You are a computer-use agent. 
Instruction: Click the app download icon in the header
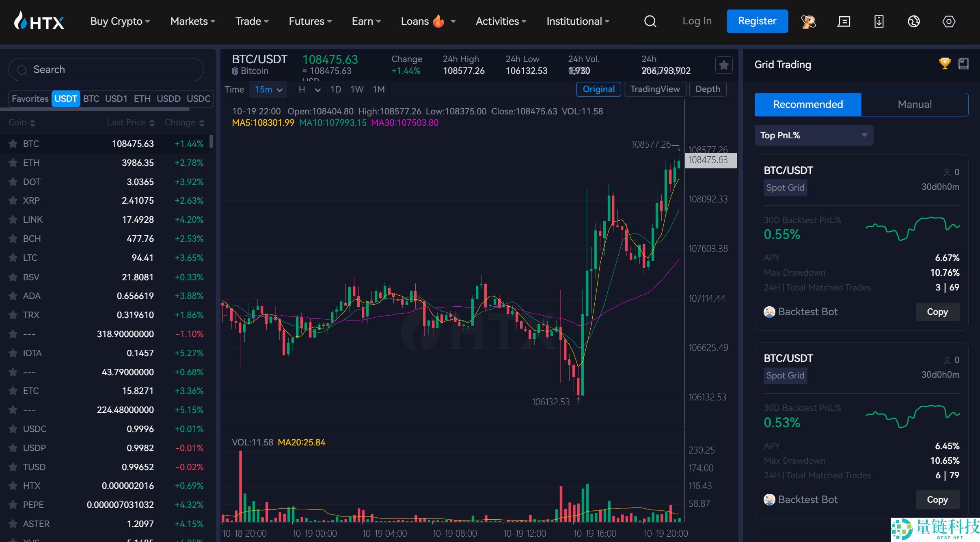tap(879, 21)
